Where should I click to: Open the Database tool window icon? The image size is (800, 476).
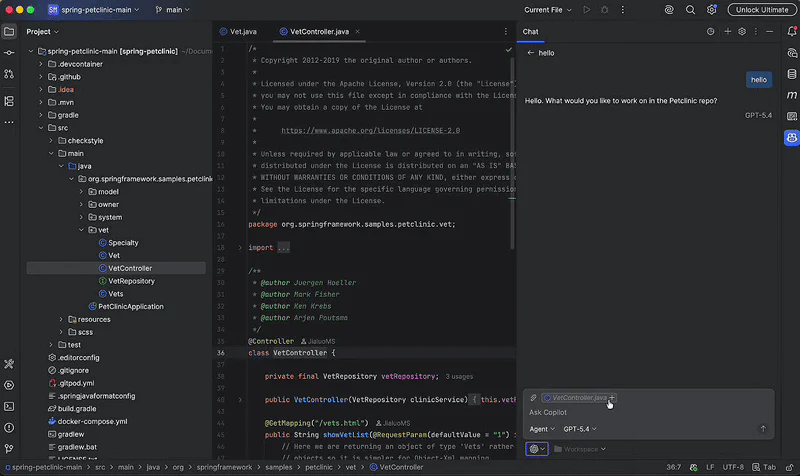coord(791,74)
